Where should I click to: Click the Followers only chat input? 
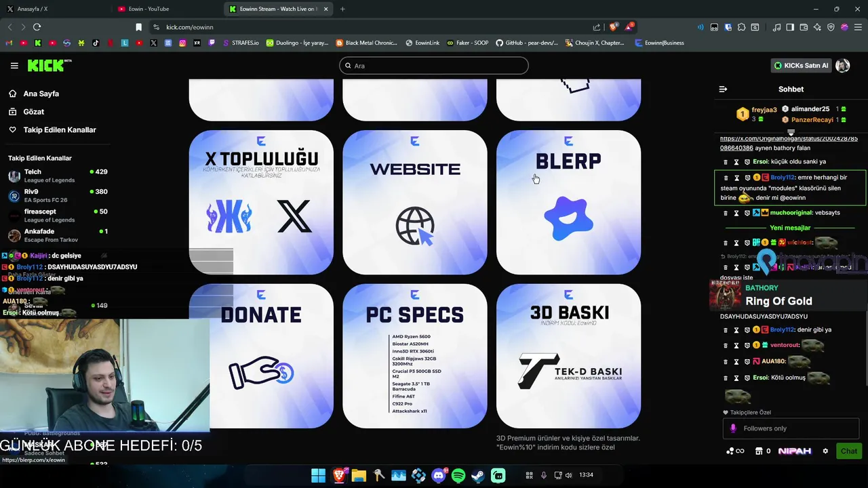[791, 428]
